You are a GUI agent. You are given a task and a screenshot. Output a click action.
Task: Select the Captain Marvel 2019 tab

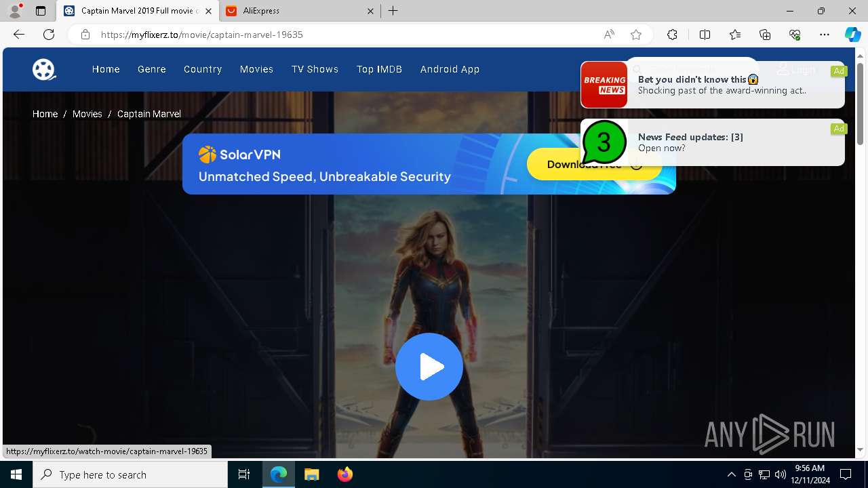coord(137,11)
